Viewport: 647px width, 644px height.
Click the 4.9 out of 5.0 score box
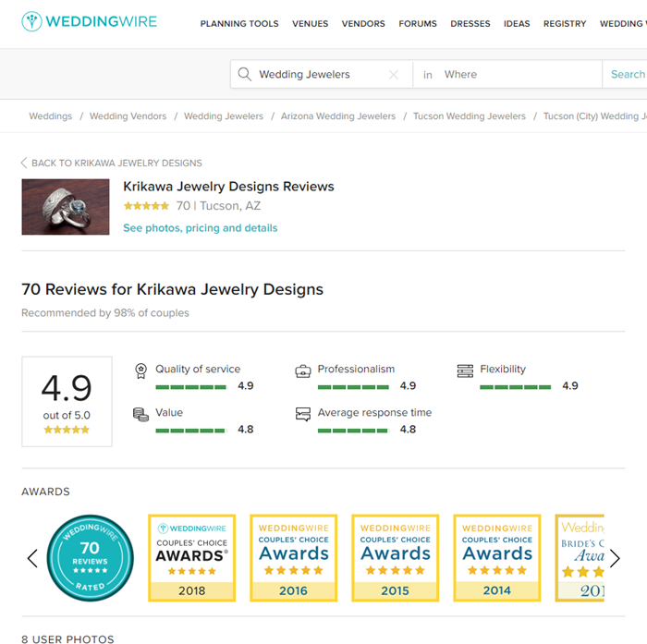point(67,401)
